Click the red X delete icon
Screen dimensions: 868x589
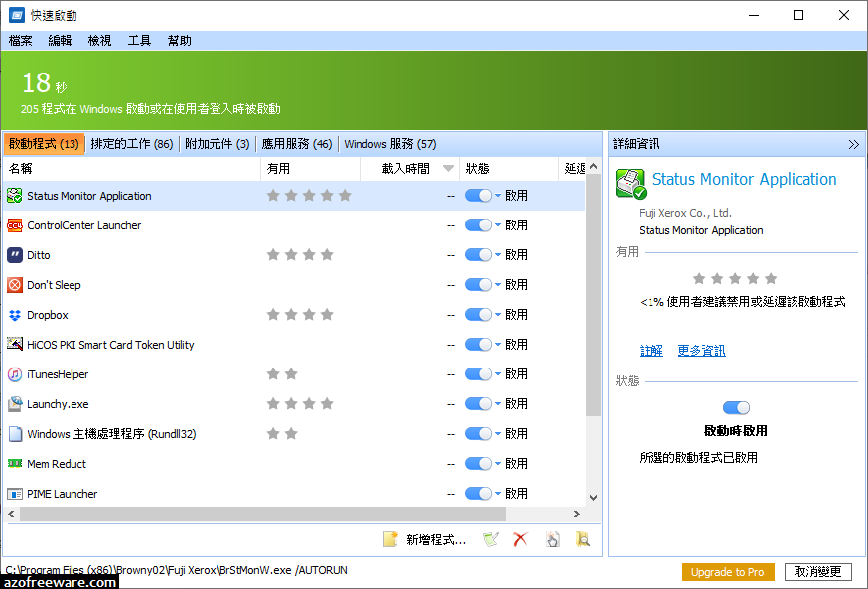(x=520, y=539)
